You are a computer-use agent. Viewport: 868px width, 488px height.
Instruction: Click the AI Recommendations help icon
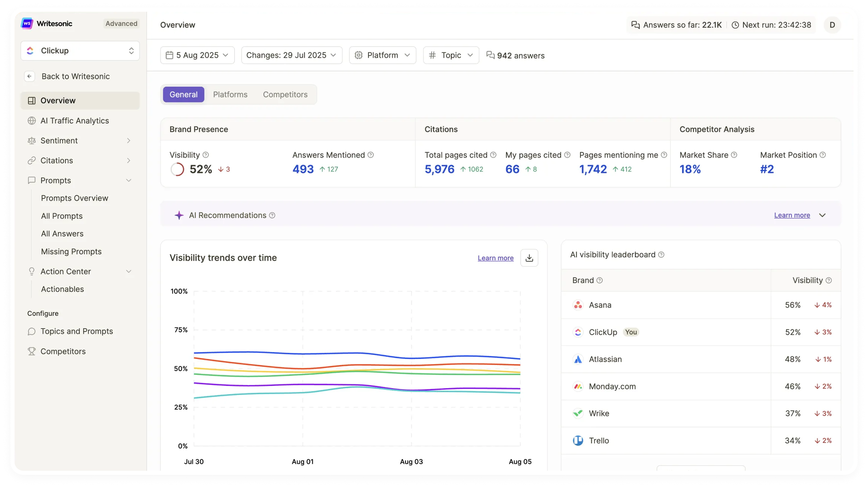(x=272, y=215)
